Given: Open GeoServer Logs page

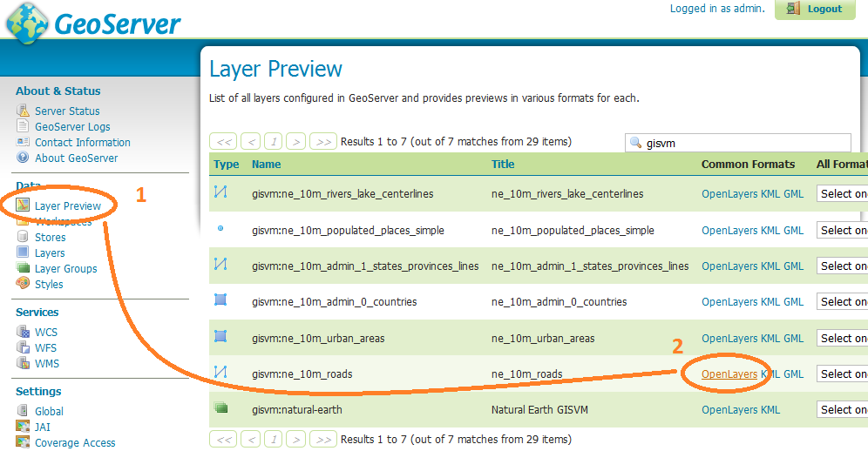Looking at the screenshot, I should pyautogui.click(x=72, y=126).
